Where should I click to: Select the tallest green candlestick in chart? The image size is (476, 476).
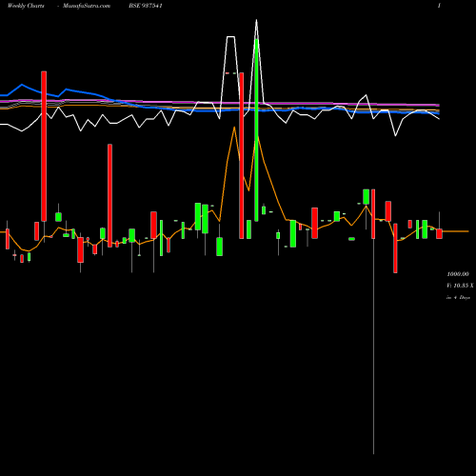256,129
